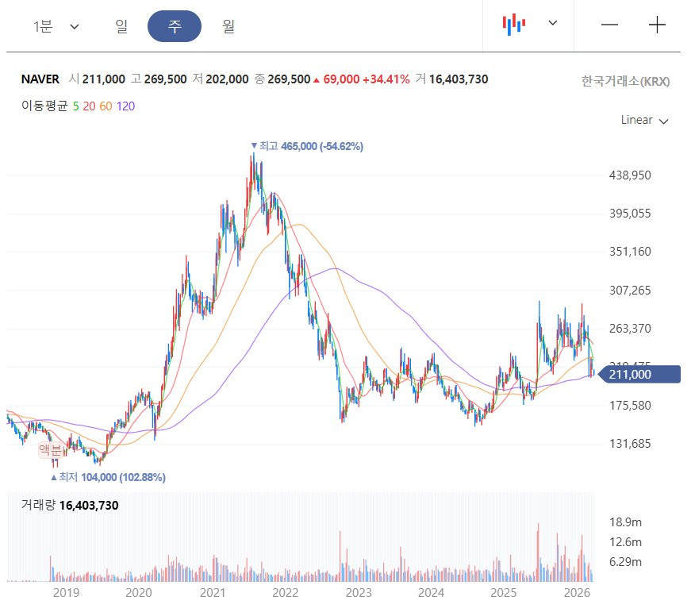Switch to the 월 monthly chart tab
691x616 pixels.
tap(228, 26)
